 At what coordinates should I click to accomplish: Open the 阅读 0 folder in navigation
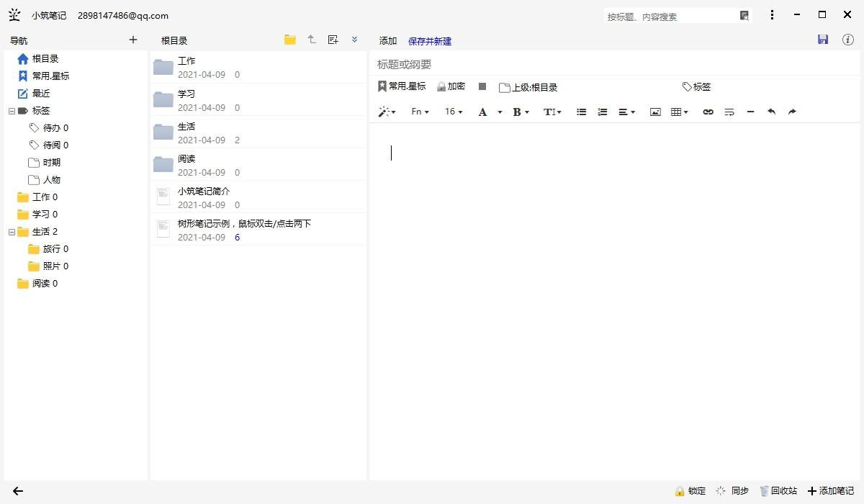(37, 284)
